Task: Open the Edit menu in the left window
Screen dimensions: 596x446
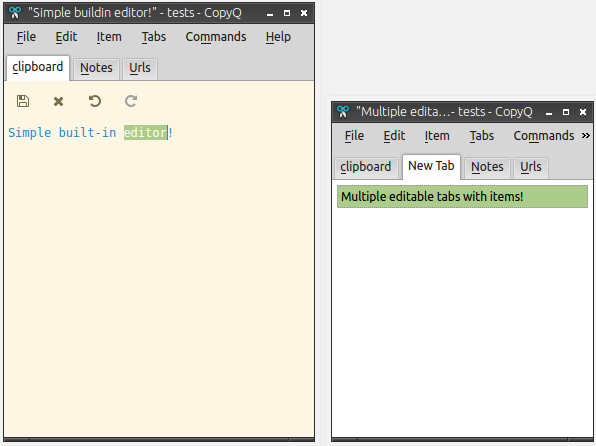Action: point(66,37)
